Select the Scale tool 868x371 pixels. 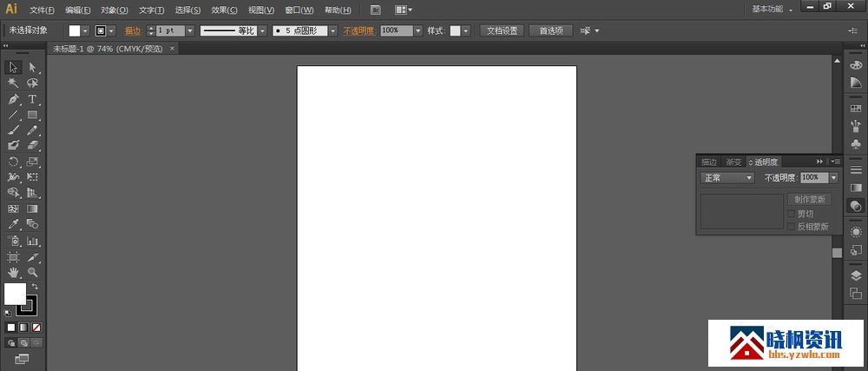32,162
